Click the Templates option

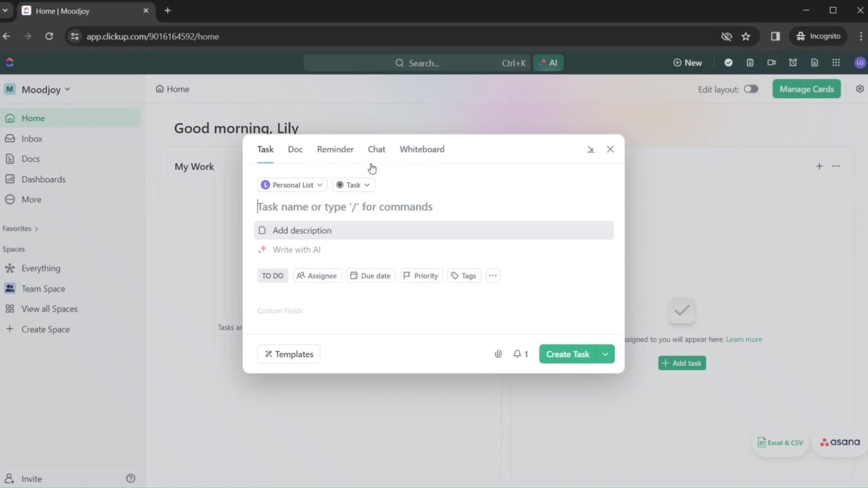click(288, 354)
